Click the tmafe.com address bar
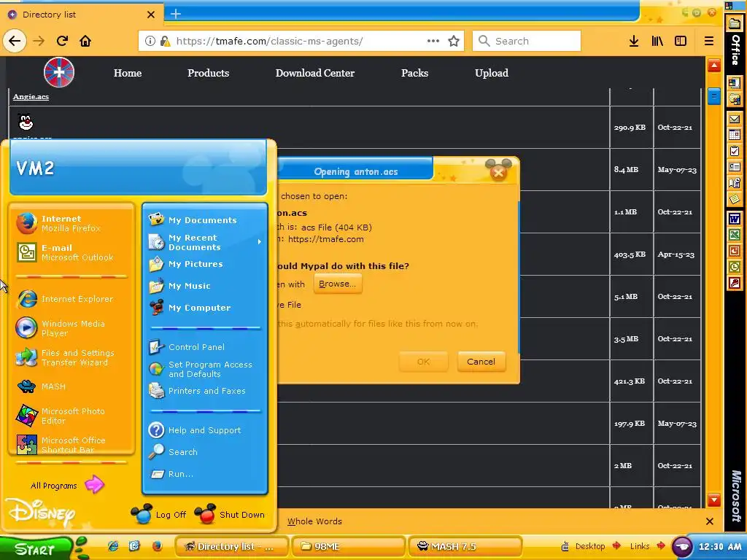 (300, 41)
